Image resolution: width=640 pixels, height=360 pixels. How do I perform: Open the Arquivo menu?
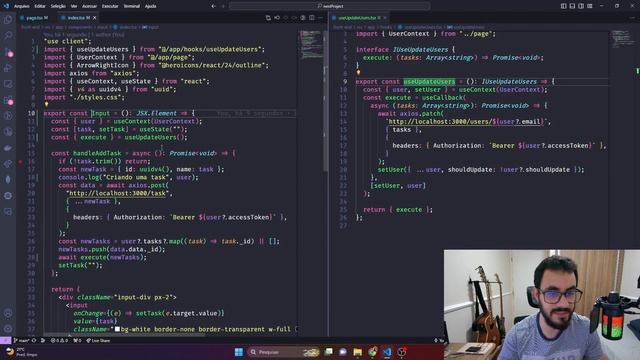click(x=22, y=6)
